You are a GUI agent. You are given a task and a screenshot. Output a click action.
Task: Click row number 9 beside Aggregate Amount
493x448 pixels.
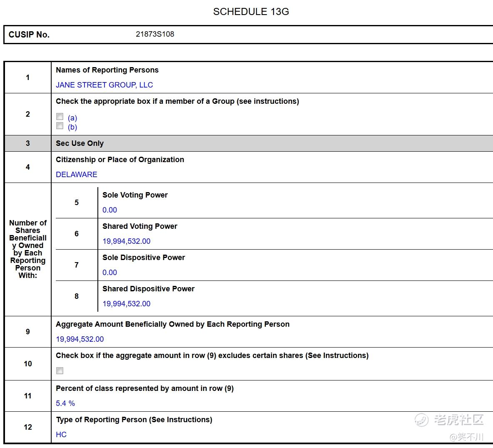click(x=27, y=332)
